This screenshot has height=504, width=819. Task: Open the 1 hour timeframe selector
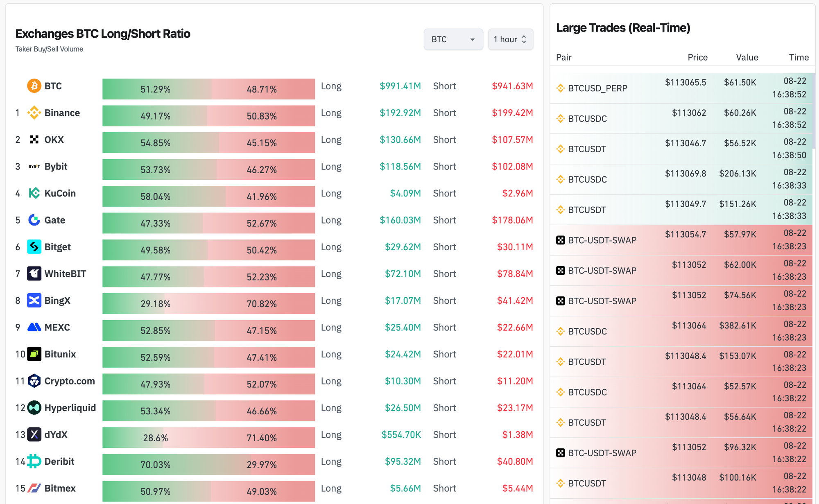coord(510,39)
